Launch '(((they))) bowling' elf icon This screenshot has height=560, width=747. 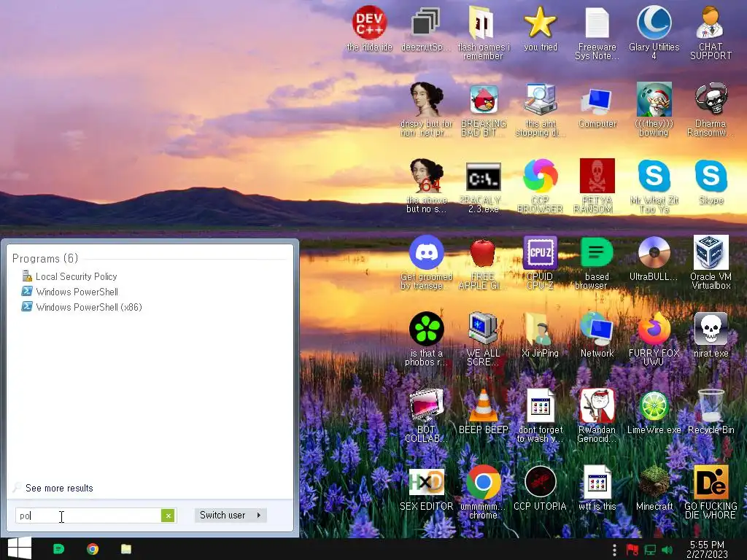654,99
